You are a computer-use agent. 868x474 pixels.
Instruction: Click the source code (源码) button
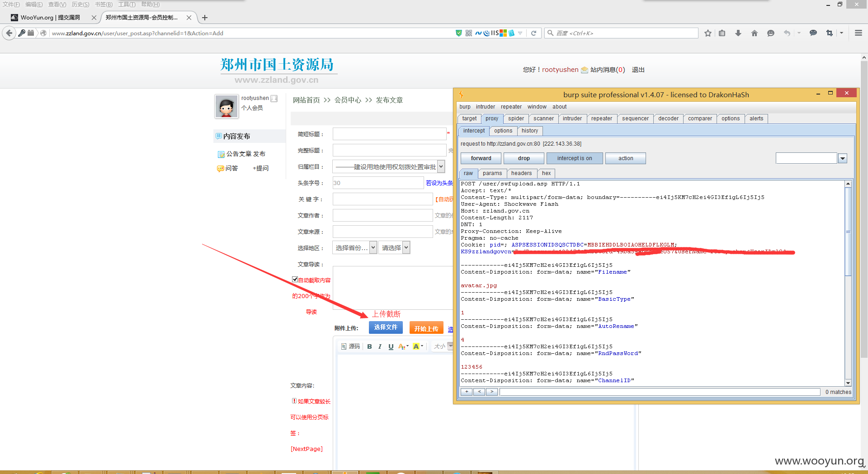click(350, 346)
